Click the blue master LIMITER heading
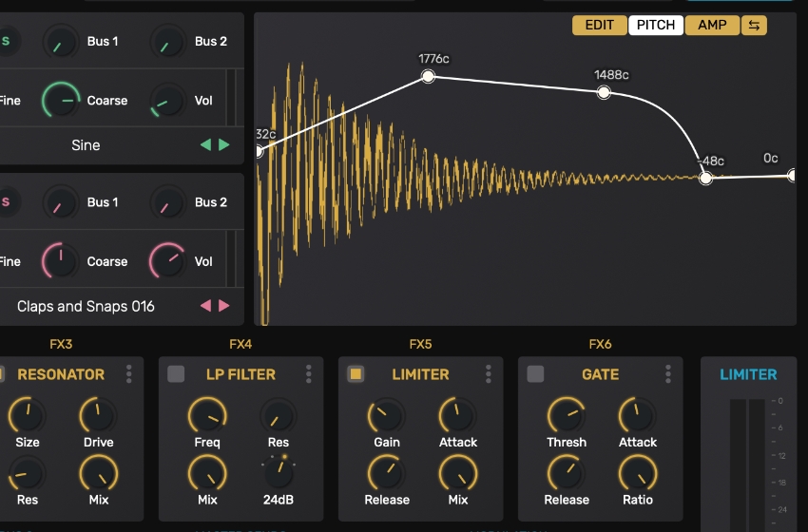This screenshot has width=808, height=532. point(748,374)
